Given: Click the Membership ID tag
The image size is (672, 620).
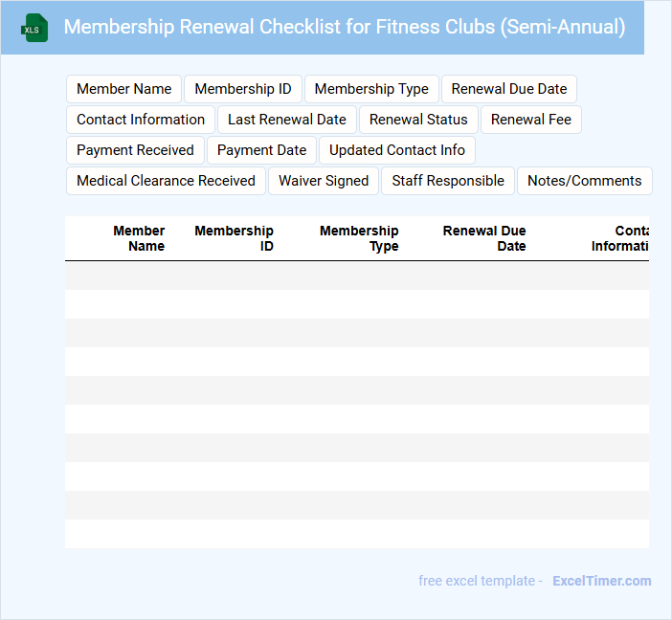Looking at the screenshot, I should (x=243, y=89).
